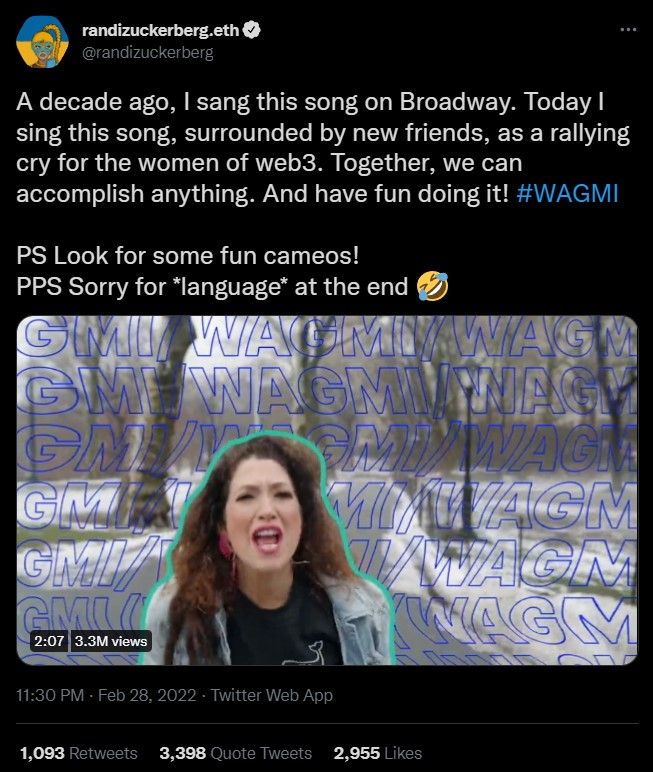Click the randizuckerberg.eth display name
The image size is (653, 772).
click(161, 31)
